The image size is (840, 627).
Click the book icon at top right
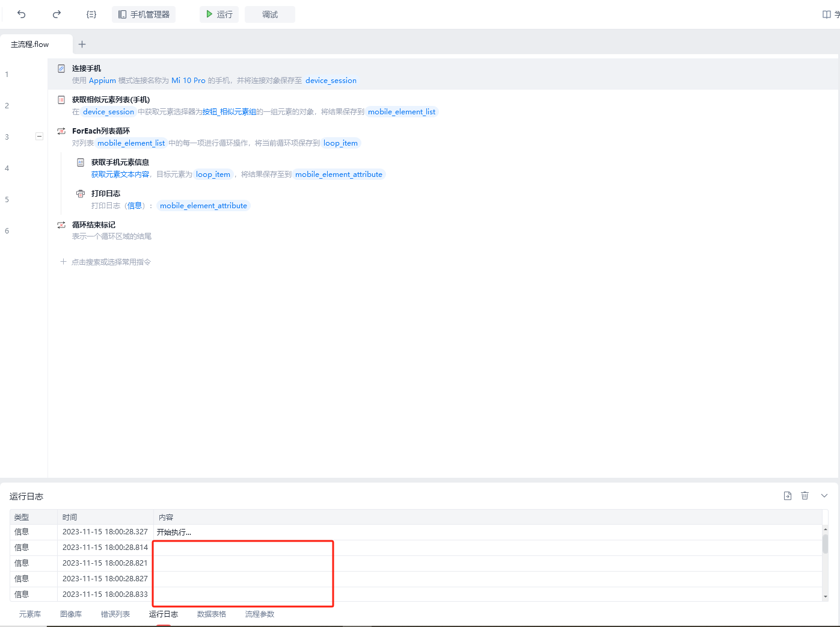point(827,14)
